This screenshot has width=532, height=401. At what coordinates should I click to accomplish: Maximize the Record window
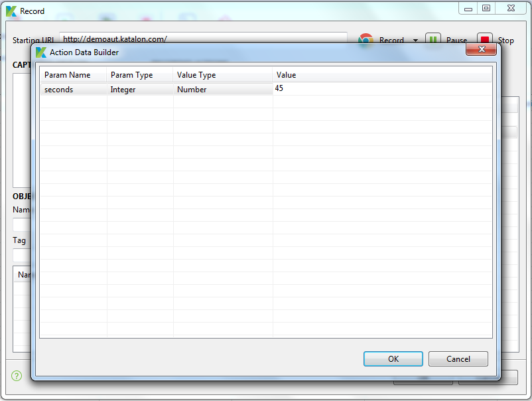486,8
